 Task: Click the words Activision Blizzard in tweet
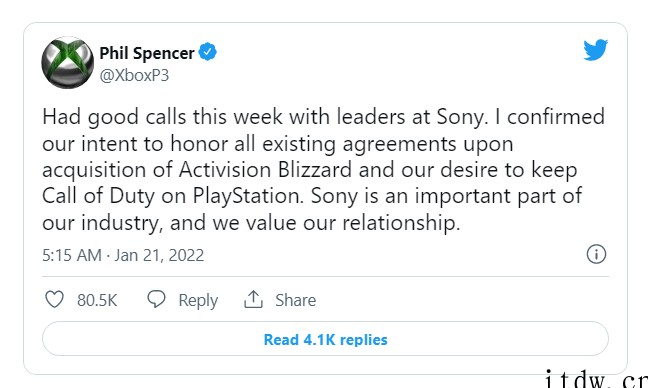[265, 169]
